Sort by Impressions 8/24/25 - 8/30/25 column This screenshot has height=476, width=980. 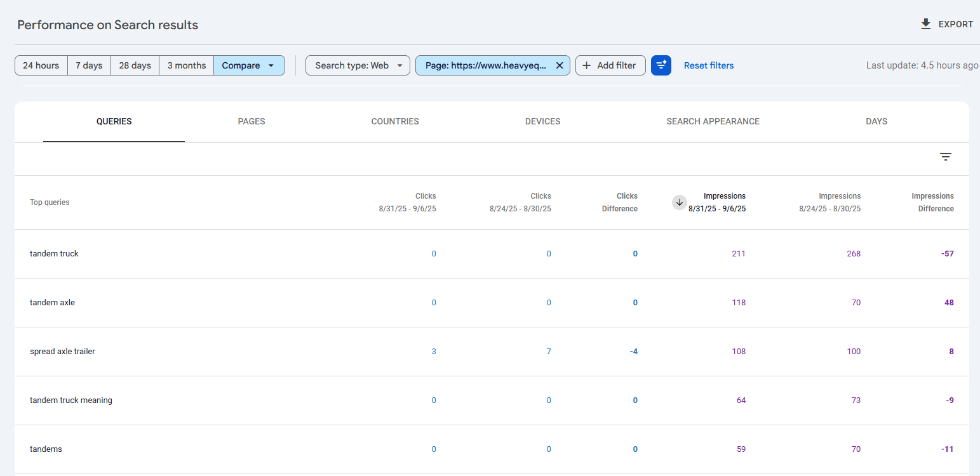[x=830, y=202]
